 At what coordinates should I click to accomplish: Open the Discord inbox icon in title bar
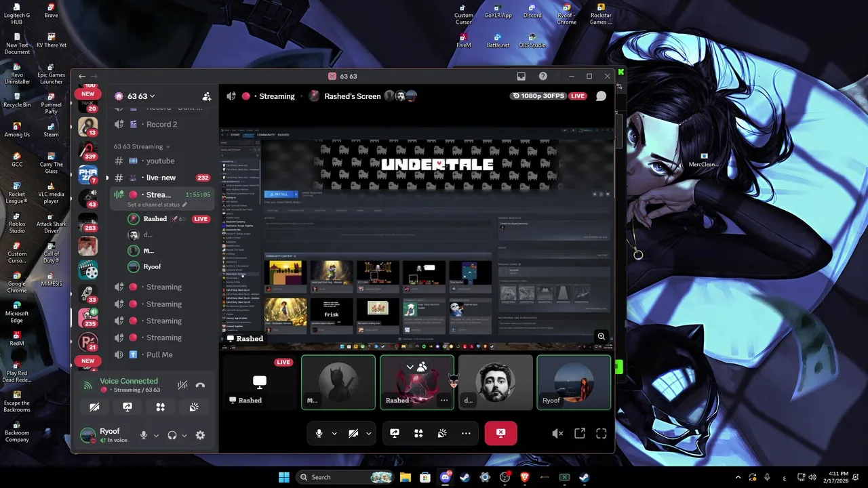tap(521, 77)
